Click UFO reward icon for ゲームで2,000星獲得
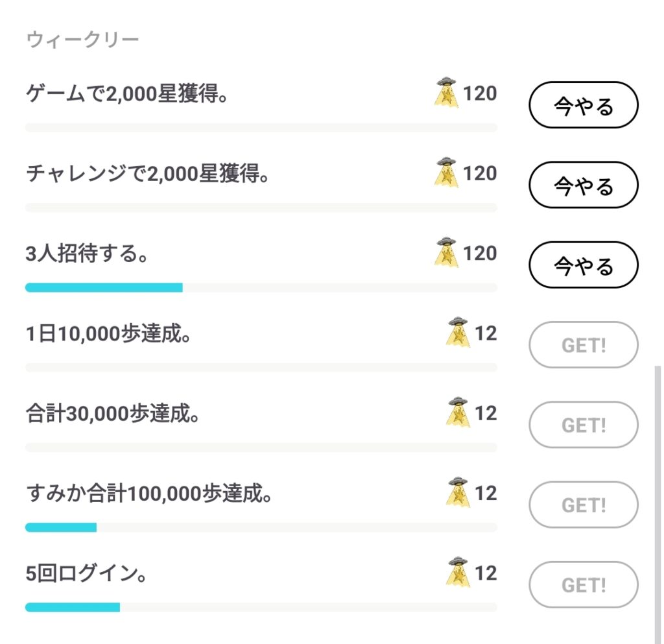This screenshot has width=664, height=644. pos(445,92)
